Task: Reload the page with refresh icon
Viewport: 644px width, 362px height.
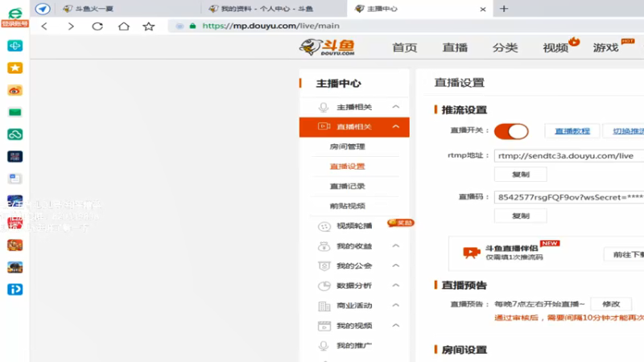Action: click(97, 27)
